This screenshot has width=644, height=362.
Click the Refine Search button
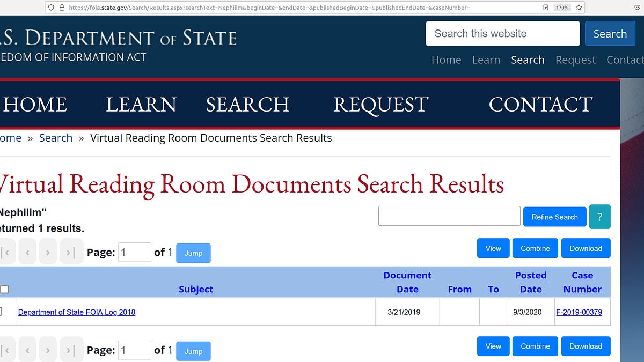(x=554, y=217)
